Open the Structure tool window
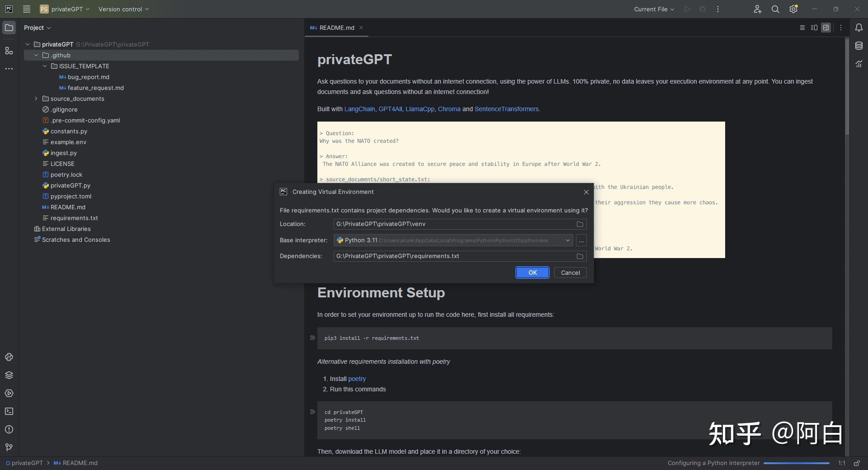868x470 pixels. click(x=9, y=51)
